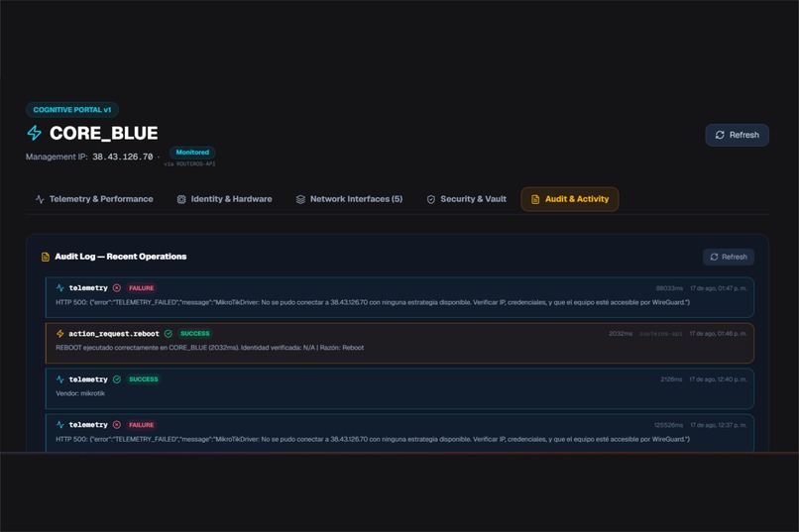
Task: Click the 2126ms duration value
Action: [x=671, y=379]
